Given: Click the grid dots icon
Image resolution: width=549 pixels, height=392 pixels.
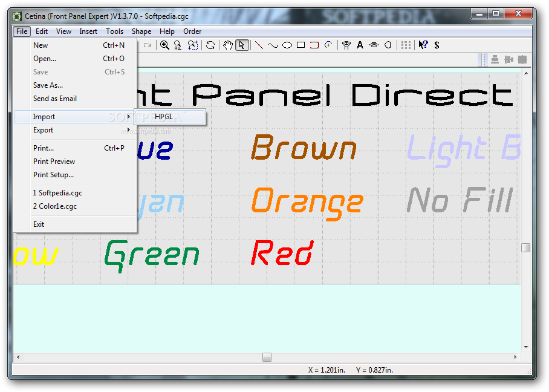Looking at the screenshot, I should 406,45.
